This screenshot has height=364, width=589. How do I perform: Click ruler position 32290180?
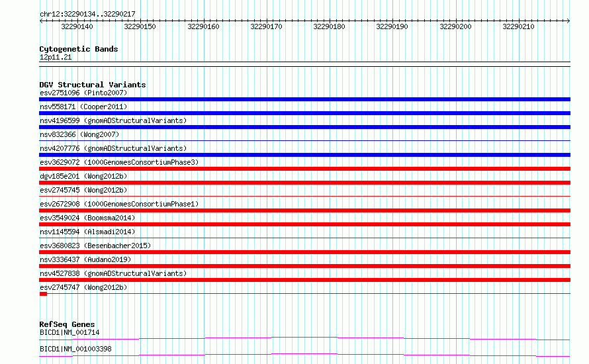pos(329,26)
